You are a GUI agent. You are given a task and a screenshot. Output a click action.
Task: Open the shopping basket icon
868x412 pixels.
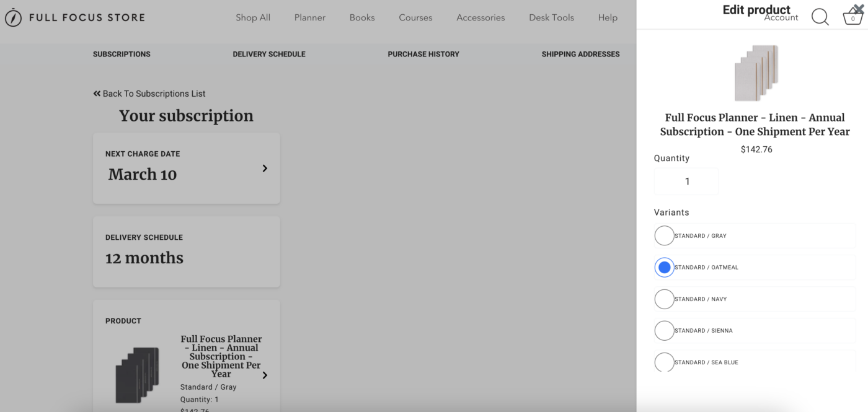click(852, 17)
